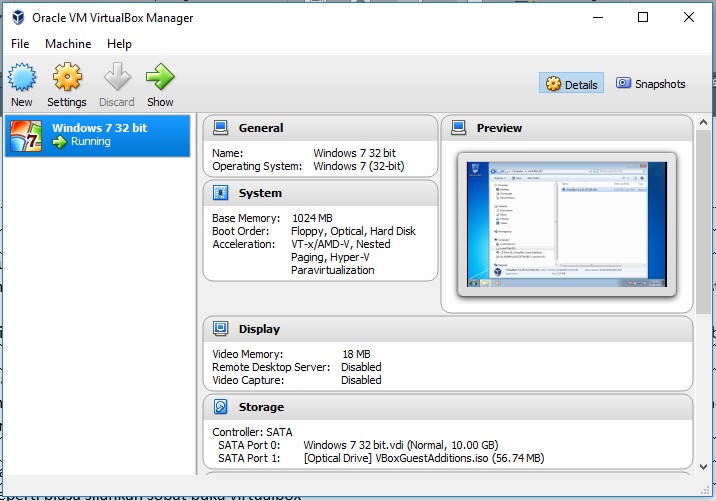Click the Windows 7 VM logo icon

26,136
